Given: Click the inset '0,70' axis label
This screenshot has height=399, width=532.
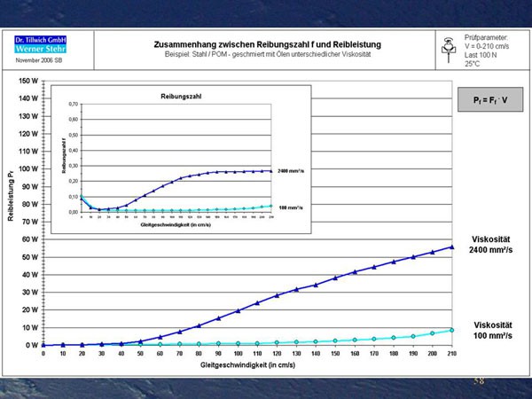Looking at the screenshot, I should pyautogui.click(x=74, y=104).
